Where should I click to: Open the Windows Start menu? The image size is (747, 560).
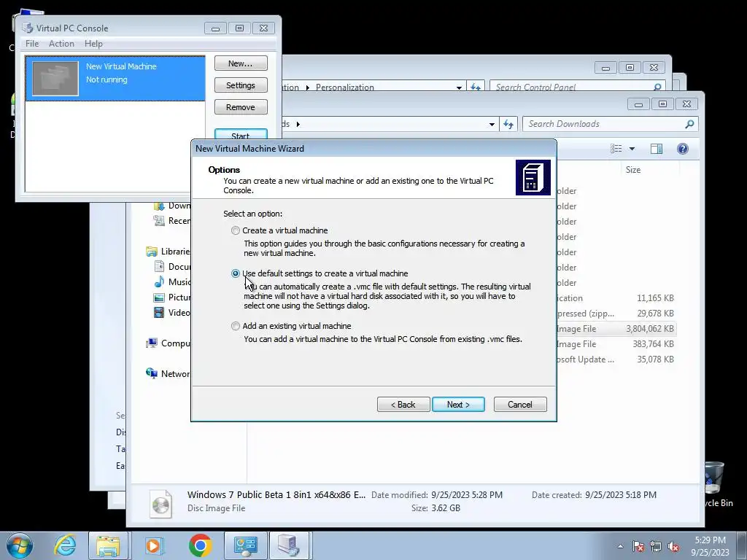click(20, 545)
